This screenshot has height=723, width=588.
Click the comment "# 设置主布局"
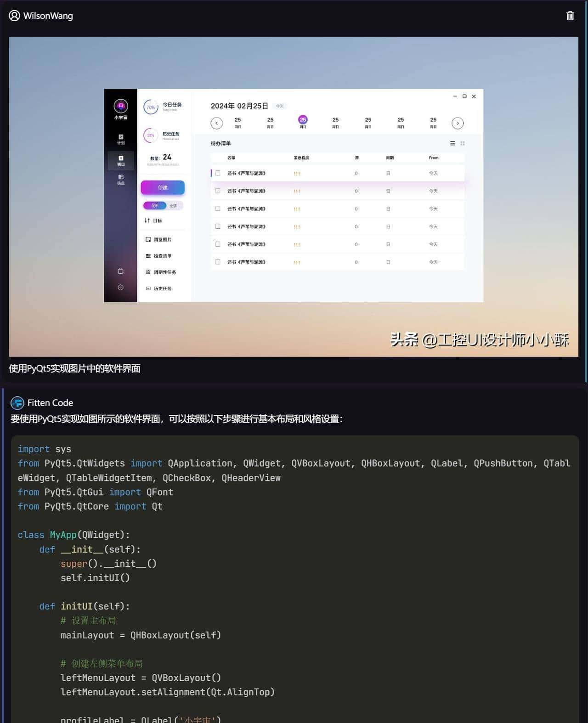(88, 621)
